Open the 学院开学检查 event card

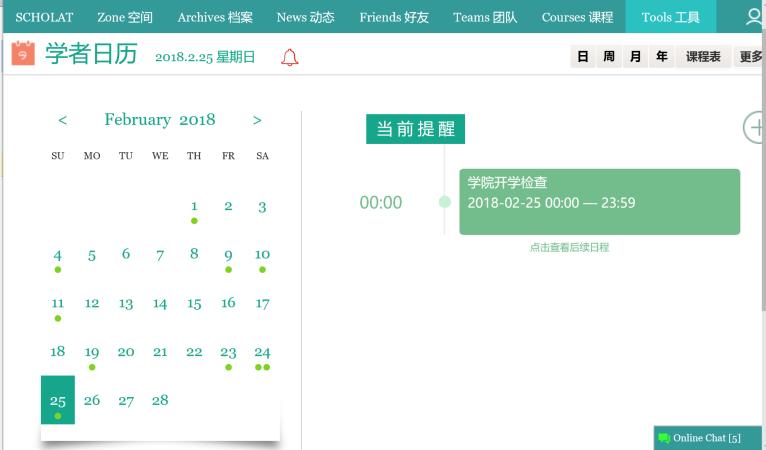599,202
